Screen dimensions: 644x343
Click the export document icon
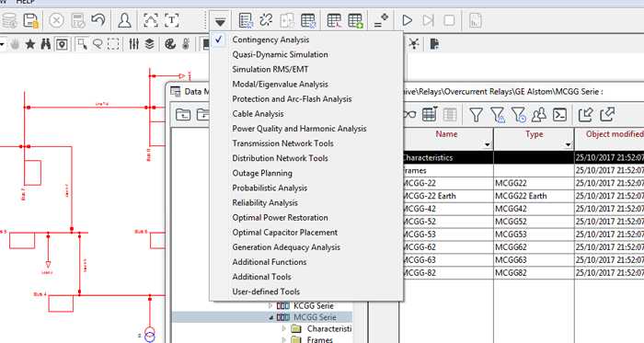pyautogui.click(x=434, y=43)
